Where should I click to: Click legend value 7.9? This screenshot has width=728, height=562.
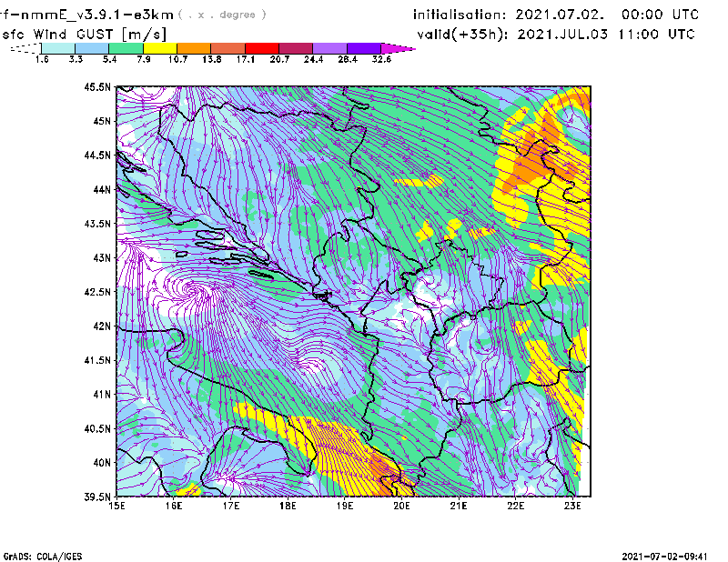click(x=144, y=59)
